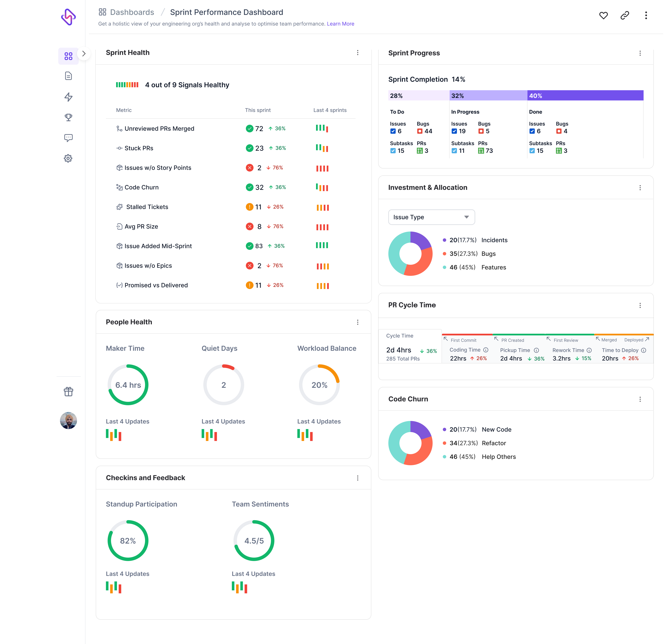Click the document reports sidebar icon
Screen dimensions: 664x644
point(68,76)
